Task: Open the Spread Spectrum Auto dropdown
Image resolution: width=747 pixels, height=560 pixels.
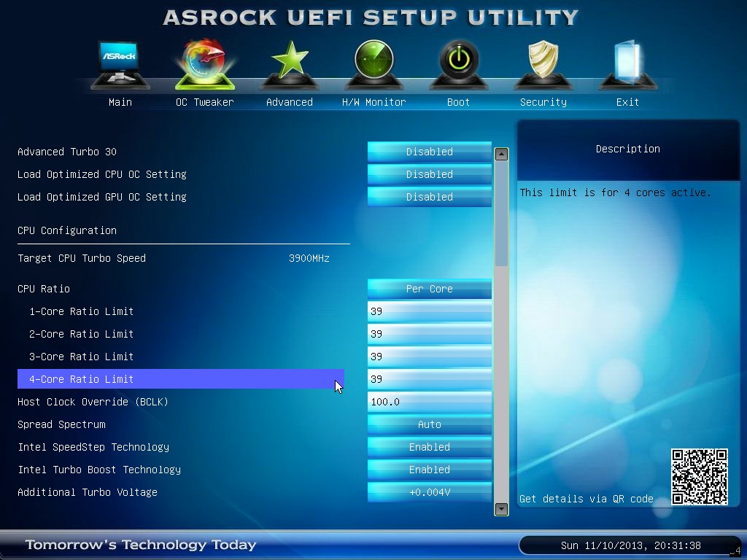Action: [429, 424]
